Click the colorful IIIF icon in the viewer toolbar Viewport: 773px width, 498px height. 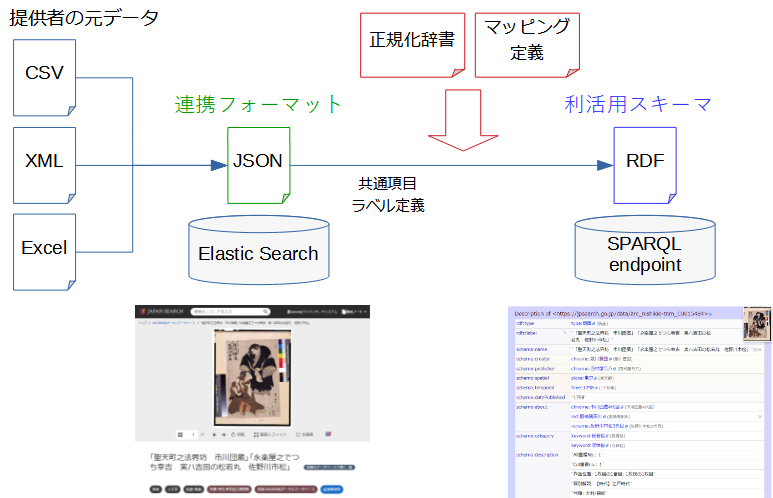[328, 434]
